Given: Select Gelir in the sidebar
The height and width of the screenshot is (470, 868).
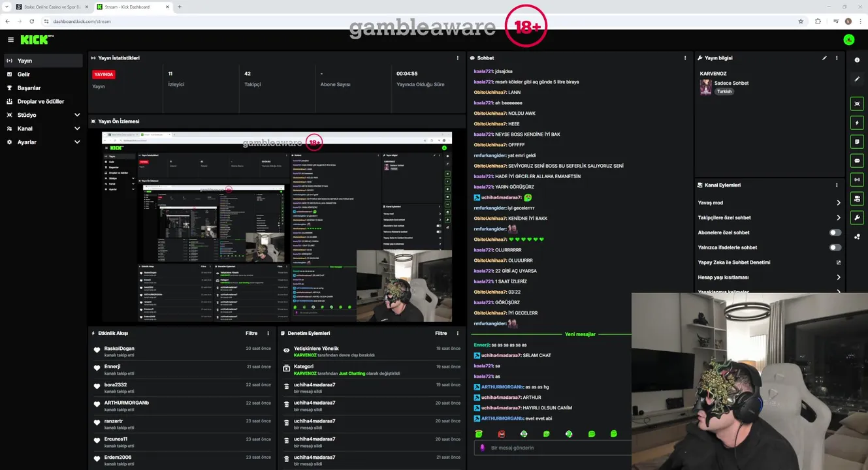Looking at the screenshot, I should click(43, 74).
